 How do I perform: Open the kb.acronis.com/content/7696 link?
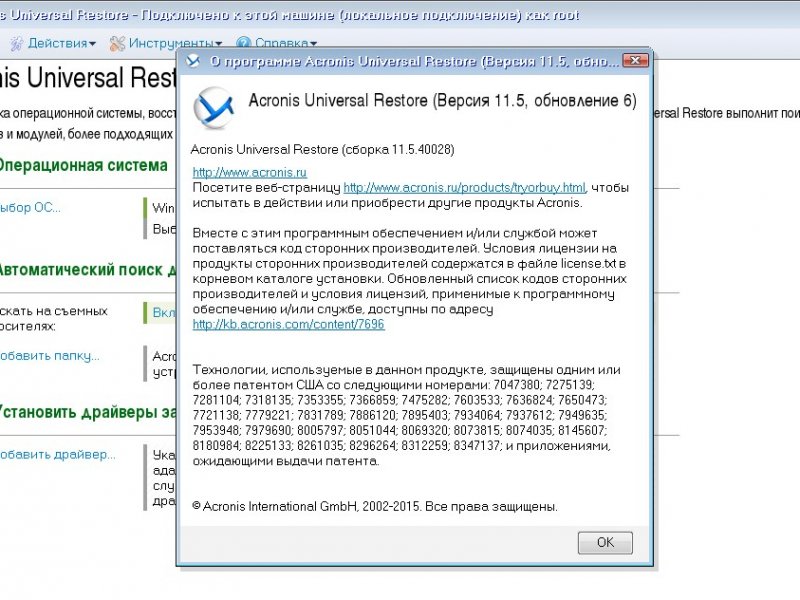pos(288,324)
